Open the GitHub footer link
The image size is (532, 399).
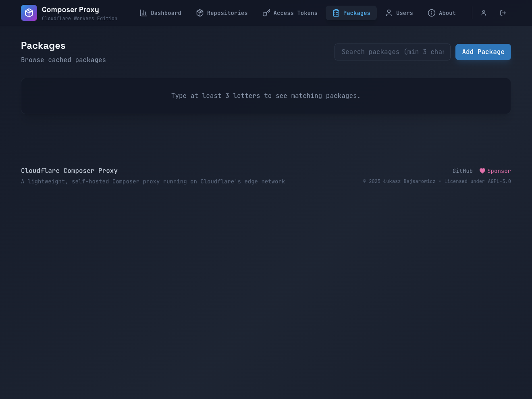(x=462, y=171)
